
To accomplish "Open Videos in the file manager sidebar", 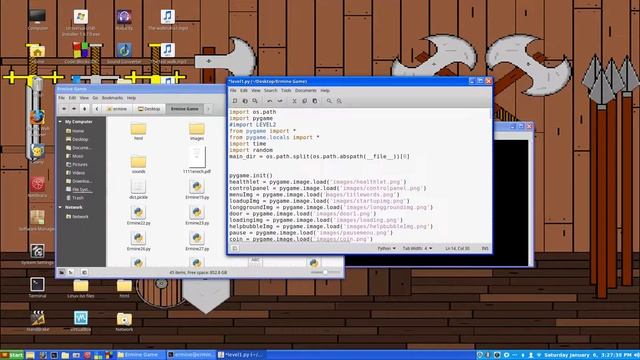I will pyautogui.click(x=76, y=173).
